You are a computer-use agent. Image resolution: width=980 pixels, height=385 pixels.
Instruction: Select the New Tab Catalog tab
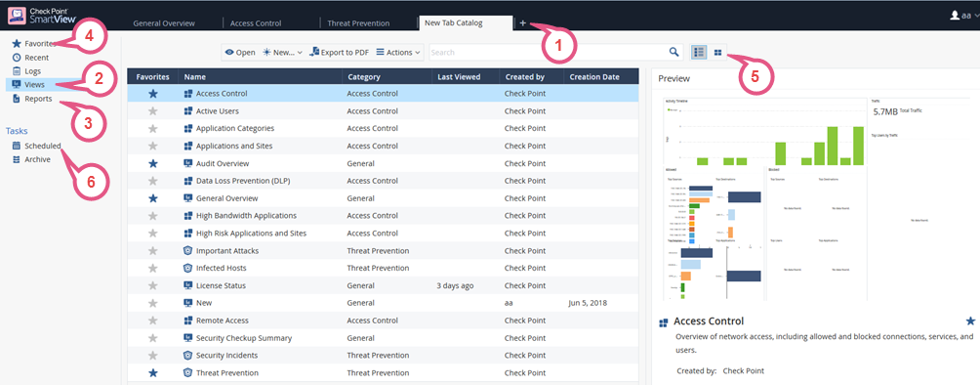[465, 22]
